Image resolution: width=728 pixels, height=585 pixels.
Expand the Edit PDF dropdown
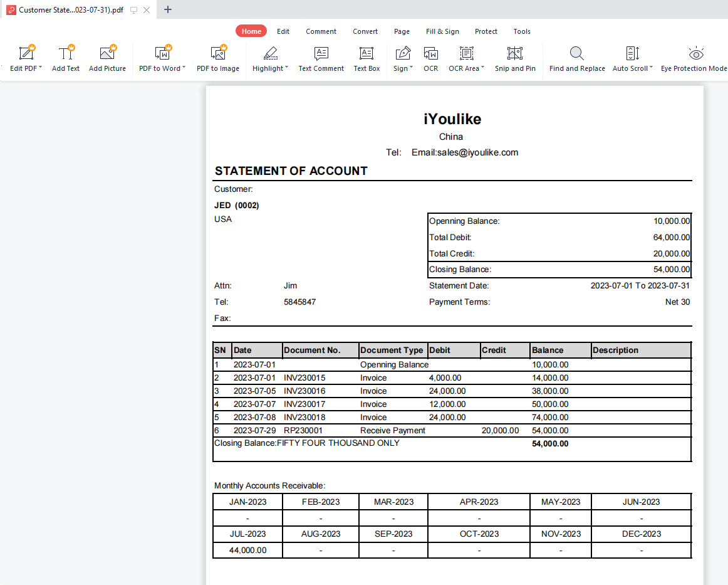pos(41,68)
